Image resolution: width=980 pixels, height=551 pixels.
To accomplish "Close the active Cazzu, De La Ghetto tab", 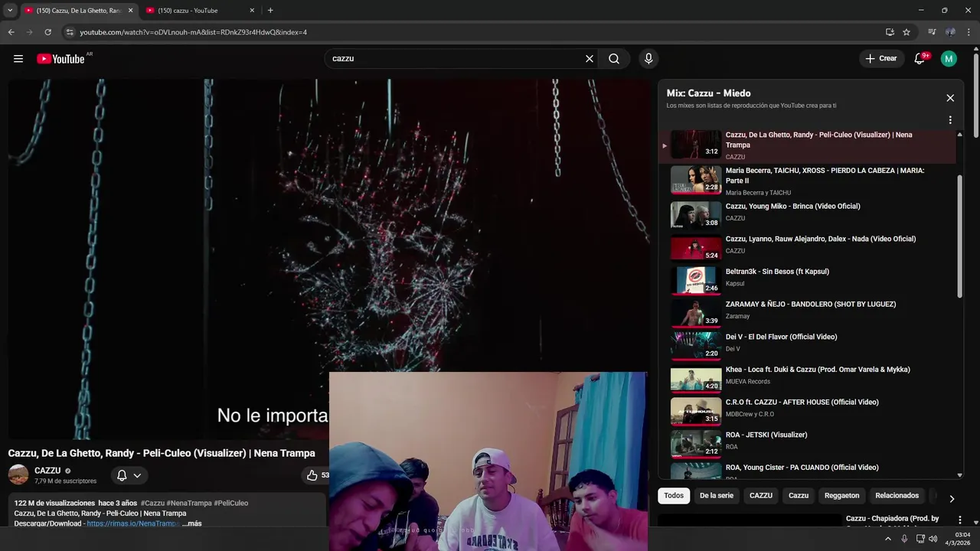I will click(130, 11).
